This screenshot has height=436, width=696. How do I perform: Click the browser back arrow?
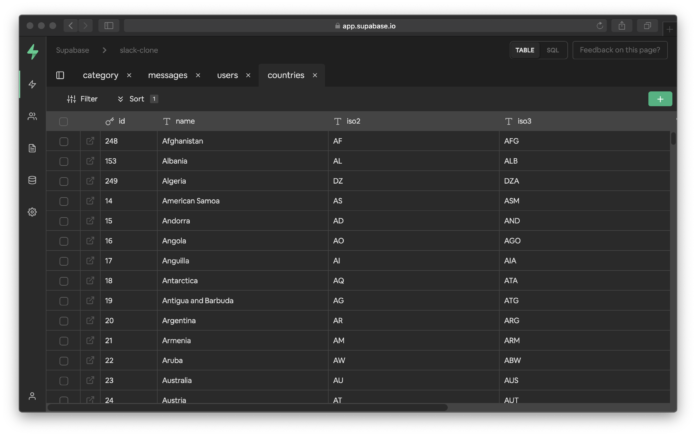coord(71,26)
